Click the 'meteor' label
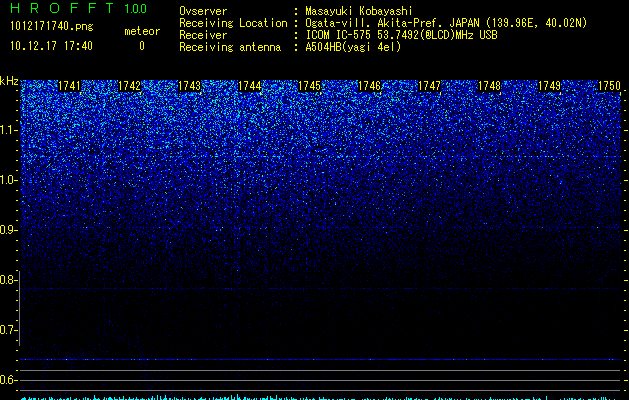629x400 pixels. 142,31
